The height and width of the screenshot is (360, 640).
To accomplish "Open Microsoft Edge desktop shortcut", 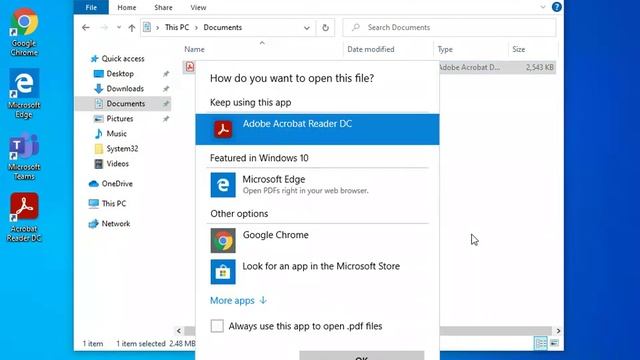I will (24, 93).
